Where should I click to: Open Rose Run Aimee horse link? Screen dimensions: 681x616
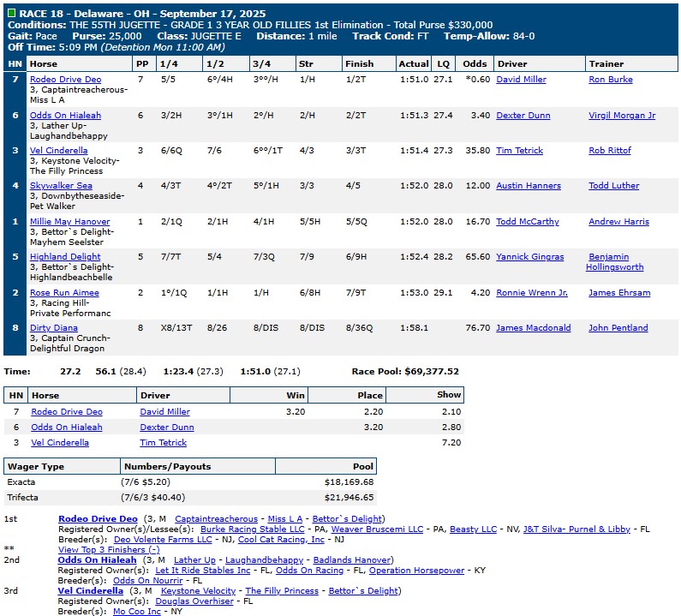click(64, 293)
